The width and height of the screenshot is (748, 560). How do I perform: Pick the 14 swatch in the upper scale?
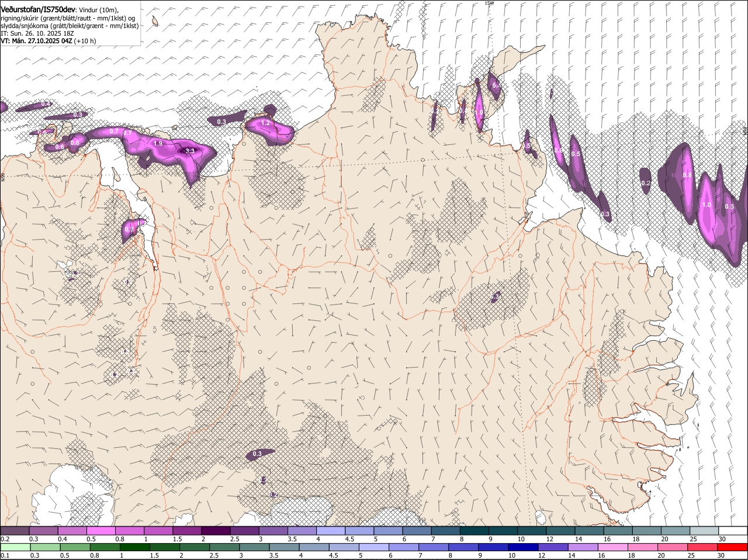pos(590,530)
